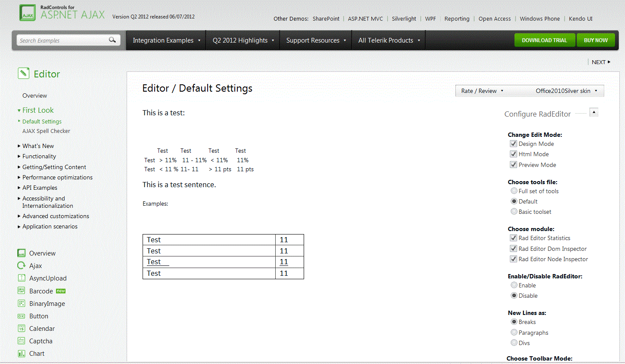
Task: Open the All Telerik Products menu
Action: coord(389,40)
